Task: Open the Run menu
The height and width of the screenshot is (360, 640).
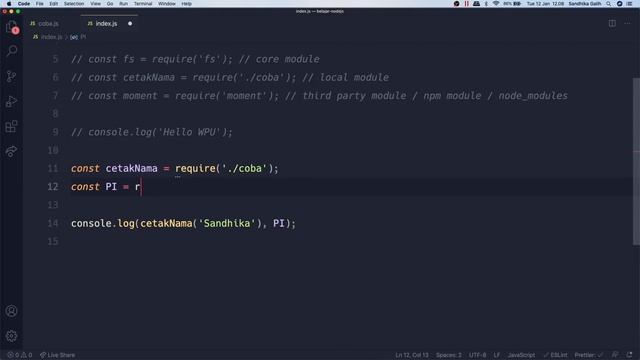Action: [x=123, y=4]
